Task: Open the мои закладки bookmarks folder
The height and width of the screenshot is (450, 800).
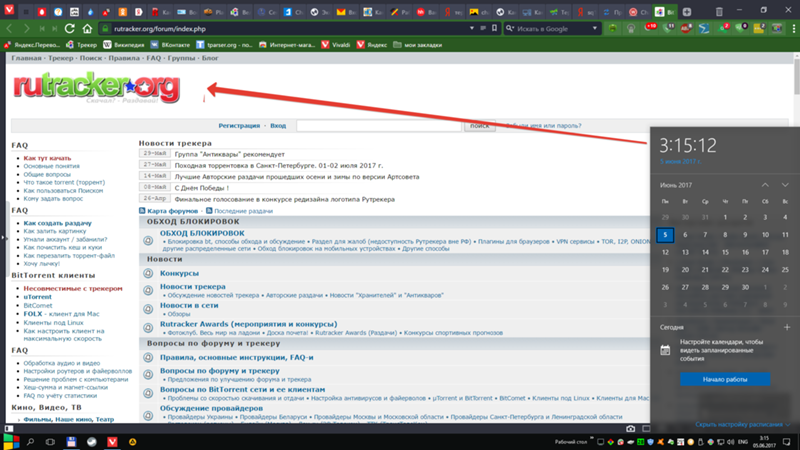Action: pyautogui.click(x=418, y=45)
